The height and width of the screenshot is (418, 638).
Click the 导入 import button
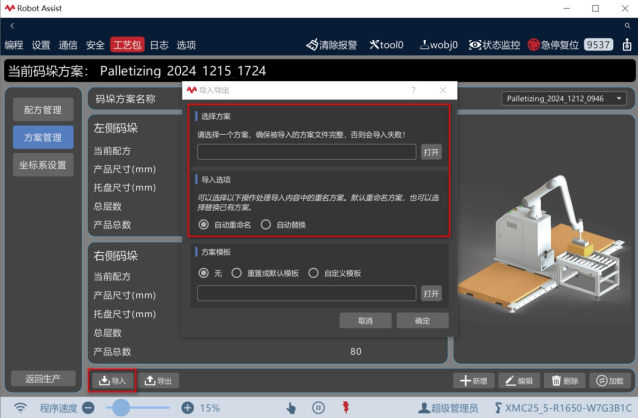point(112,381)
